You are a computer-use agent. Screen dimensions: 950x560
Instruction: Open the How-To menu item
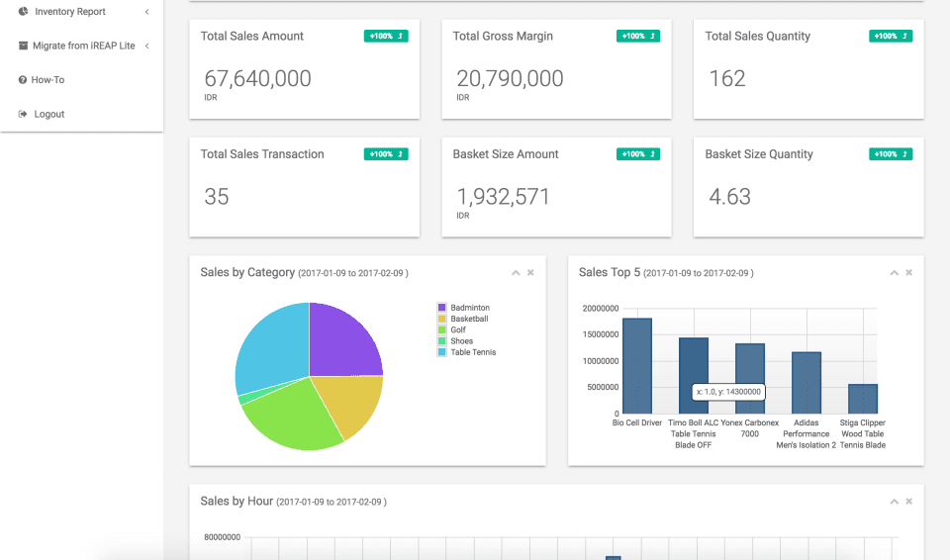[x=47, y=80]
